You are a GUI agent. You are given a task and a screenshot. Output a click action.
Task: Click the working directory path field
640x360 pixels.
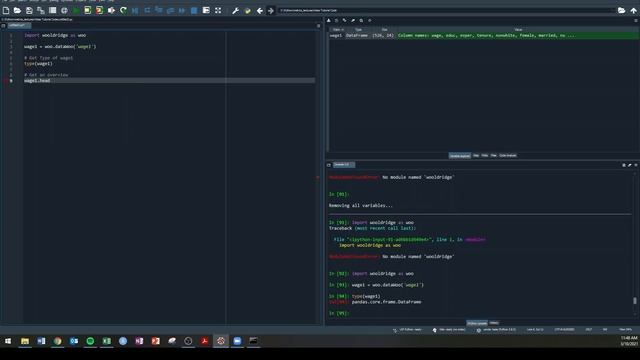click(446, 11)
